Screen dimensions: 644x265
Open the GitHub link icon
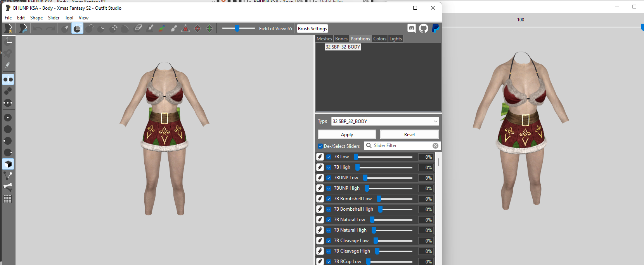click(x=424, y=28)
